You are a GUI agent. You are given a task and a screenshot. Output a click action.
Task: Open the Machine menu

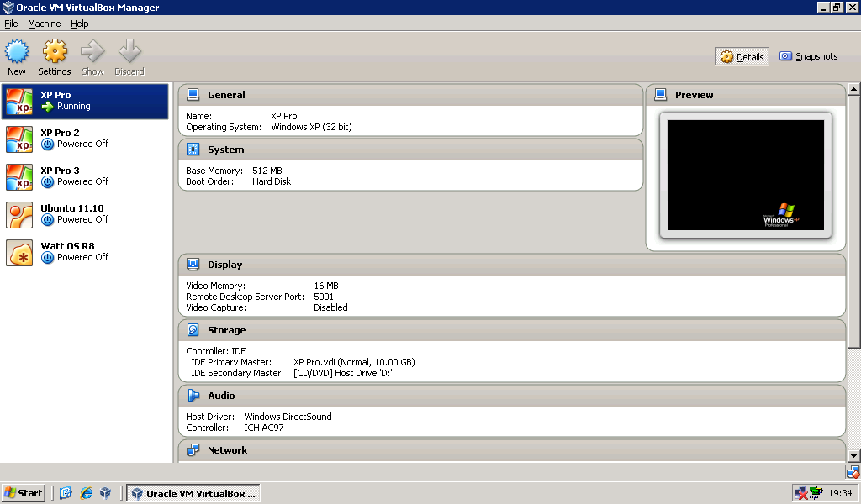pyautogui.click(x=44, y=24)
